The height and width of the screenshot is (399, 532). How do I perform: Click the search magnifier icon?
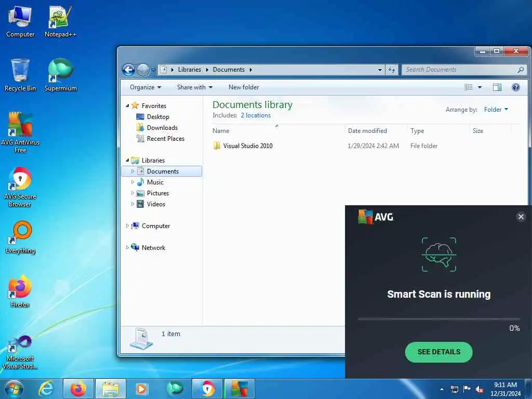pos(521,70)
